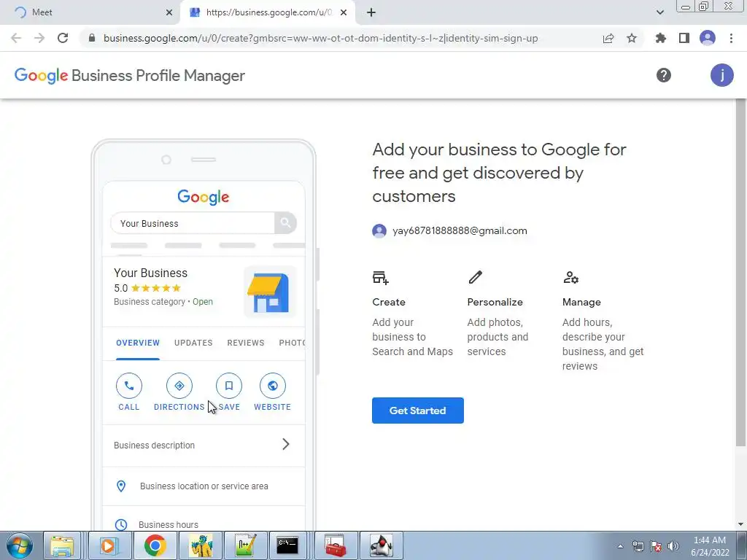The image size is (747, 560).
Task: Click the Action Center flag tray icon
Action: [x=656, y=546]
